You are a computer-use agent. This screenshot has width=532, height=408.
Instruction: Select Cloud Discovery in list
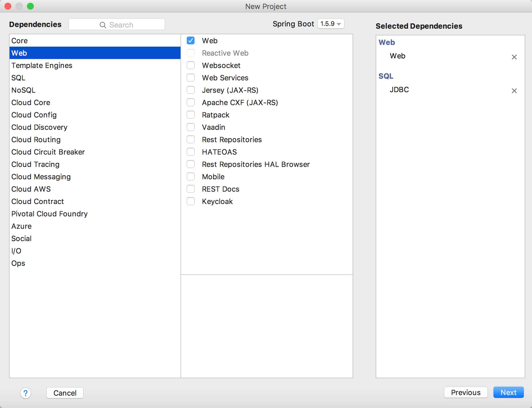click(x=95, y=127)
